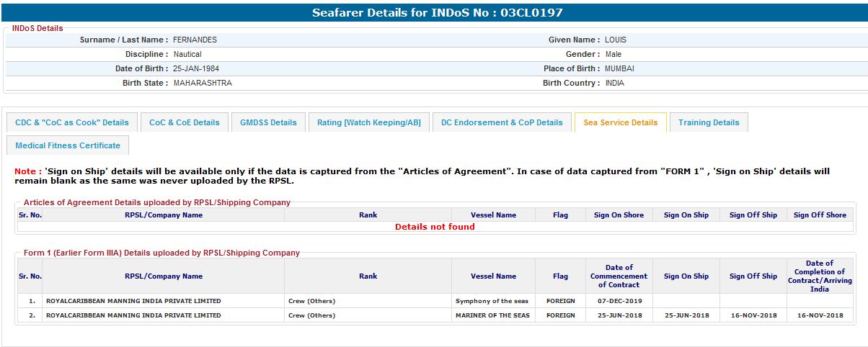
Task: Click Sign Off Ship date 16-NOV-2018
Action: coord(753,315)
